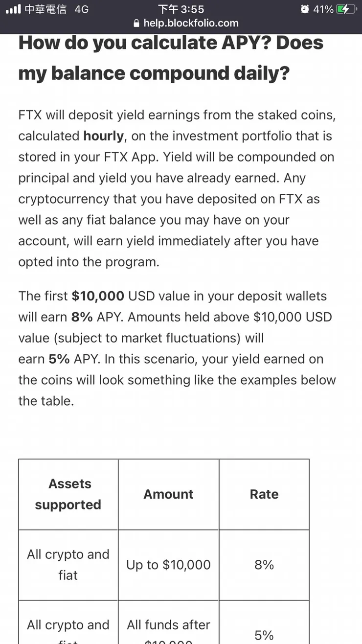
Task: Tap the "Rate" column header
Action: pos(264,494)
